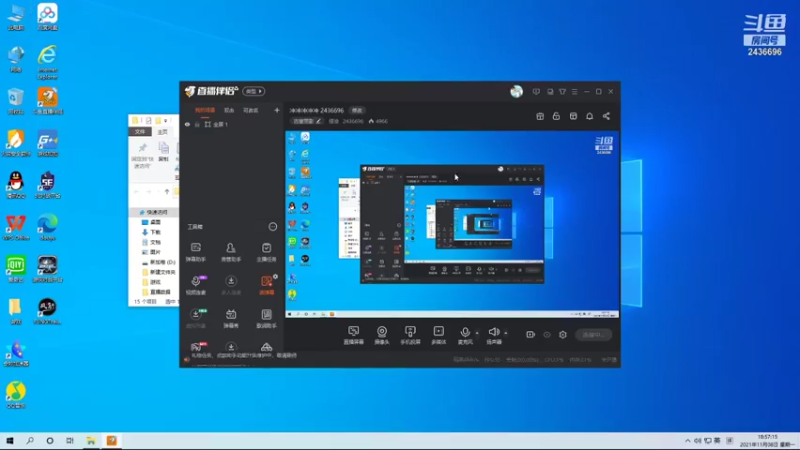The image size is (800, 450).
Task: Open the lyrics assistant tool in the toolbox
Action: [x=266, y=318]
